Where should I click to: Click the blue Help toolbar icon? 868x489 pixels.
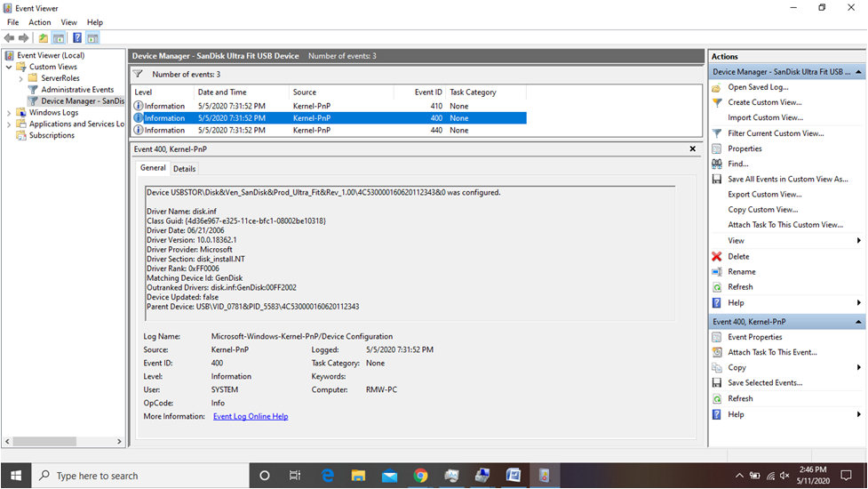pos(77,38)
